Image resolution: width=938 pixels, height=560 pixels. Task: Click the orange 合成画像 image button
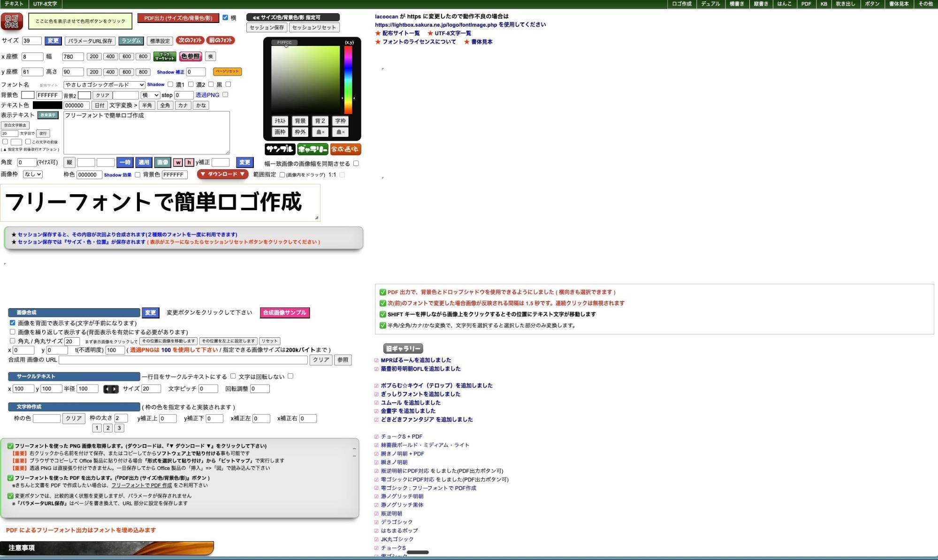pos(345,149)
